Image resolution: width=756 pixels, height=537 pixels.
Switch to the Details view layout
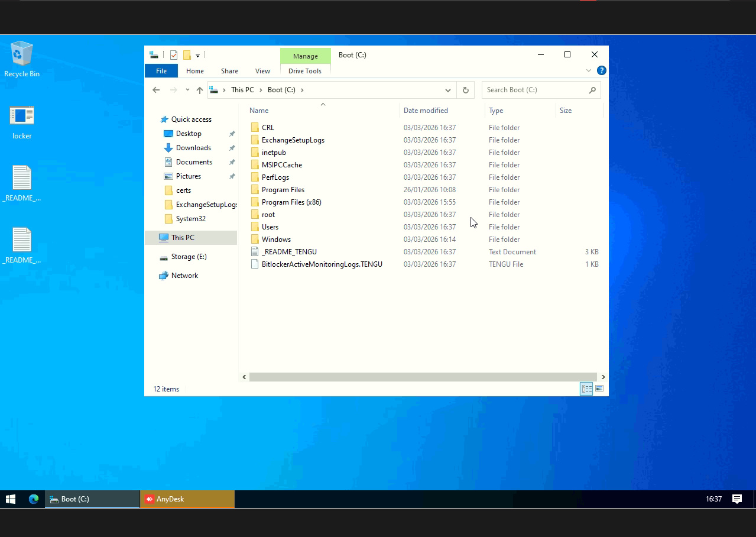tap(586, 389)
